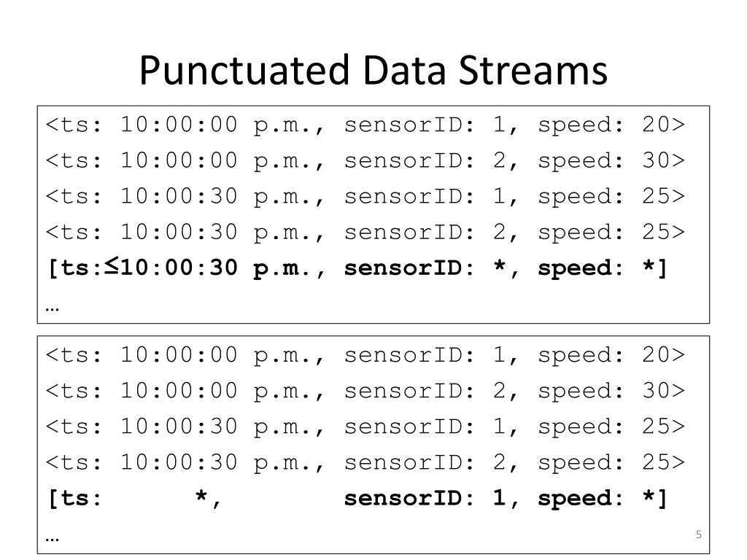The height and width of the screenshot is (560, 747).
Task: Click the 10:00:30 sensorID 2 line in top box
Action: click(365, 233)
